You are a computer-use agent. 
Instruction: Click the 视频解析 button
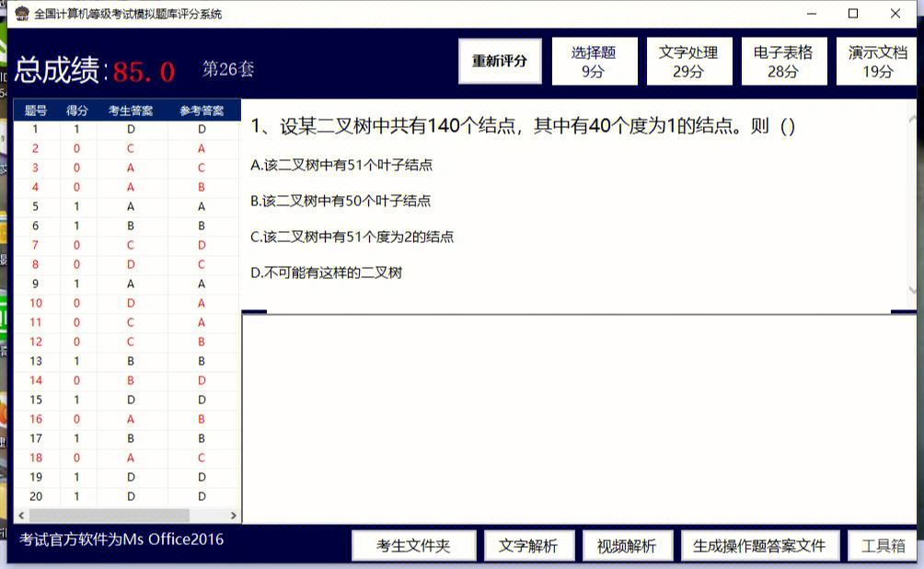point(627,546)
